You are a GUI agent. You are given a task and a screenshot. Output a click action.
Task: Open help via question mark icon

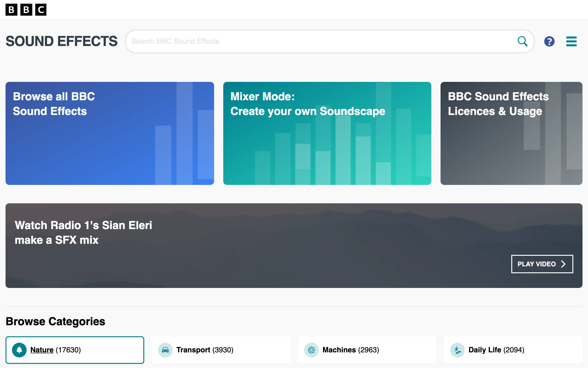[x=549, y=41]
